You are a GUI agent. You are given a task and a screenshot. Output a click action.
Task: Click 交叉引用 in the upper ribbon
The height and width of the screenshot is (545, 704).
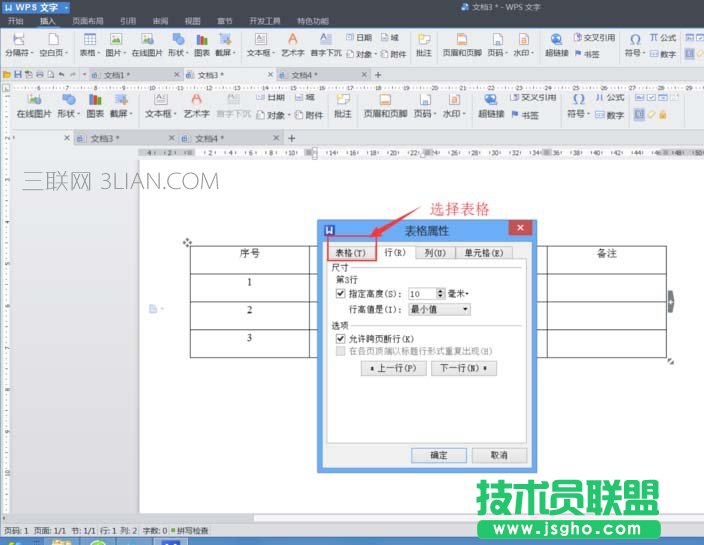coord(595,38)
